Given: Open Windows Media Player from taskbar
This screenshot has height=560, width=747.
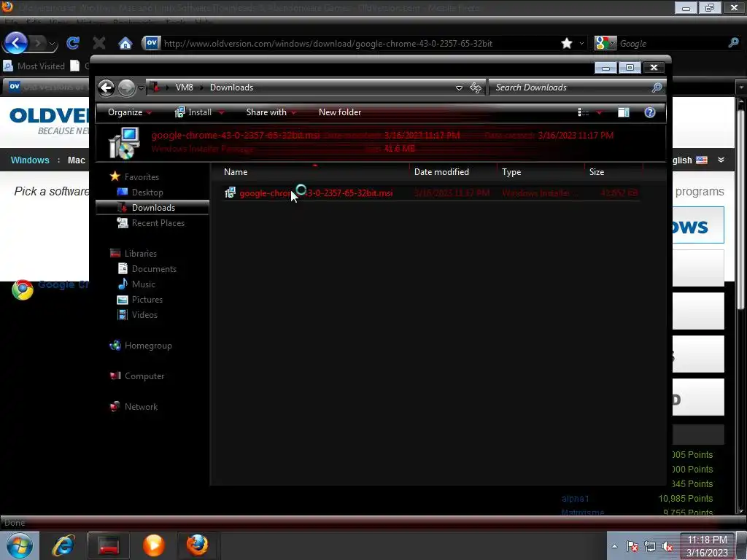Looking at the screenshot, I should (x=154, y=545).
